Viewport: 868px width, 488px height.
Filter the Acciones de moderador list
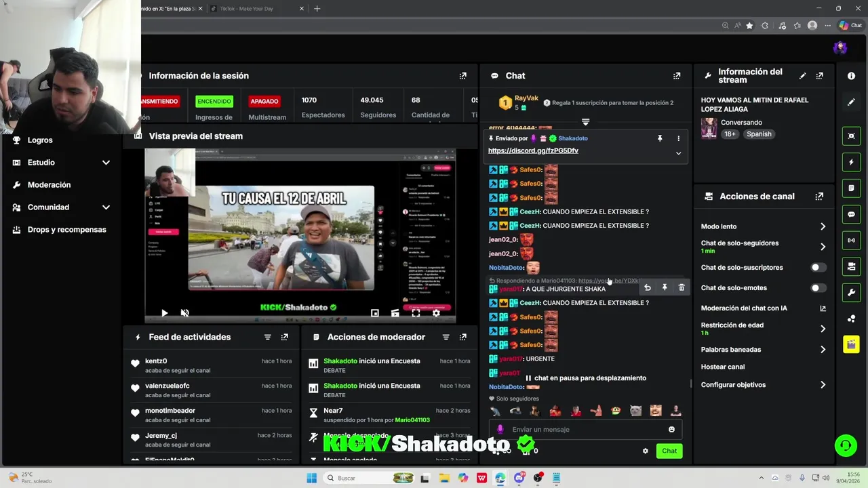point(446,337)
